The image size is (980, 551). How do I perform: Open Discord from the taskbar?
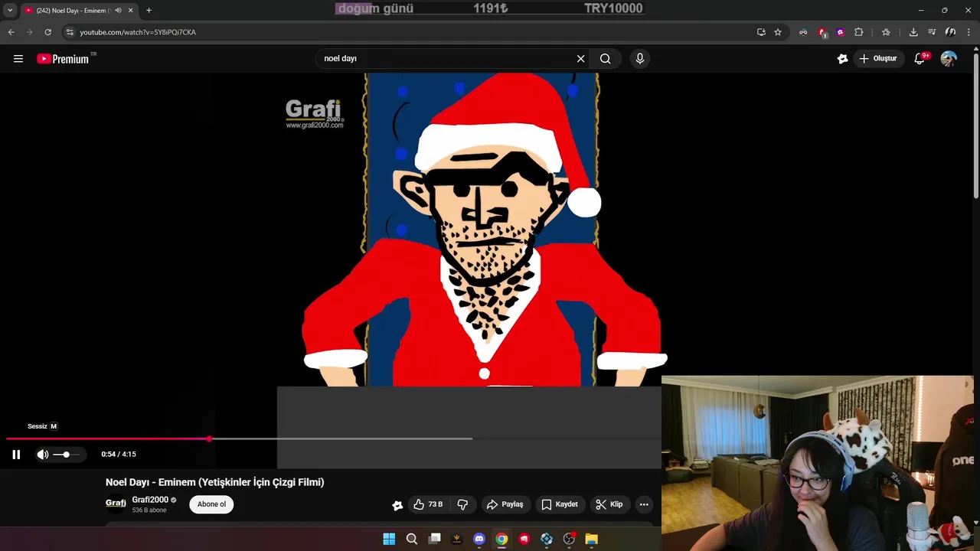pyautogui.click(x=479, y=539)
